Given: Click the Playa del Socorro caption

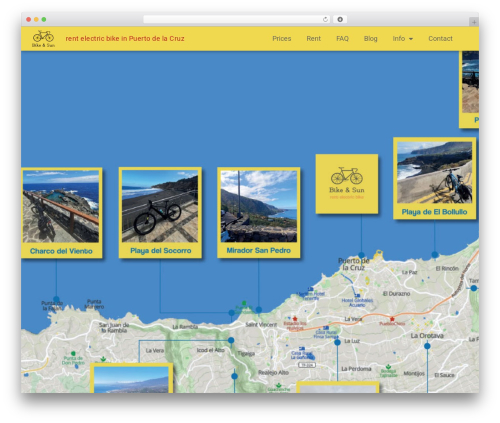Looking at the screenshot, I should [161, 251].
